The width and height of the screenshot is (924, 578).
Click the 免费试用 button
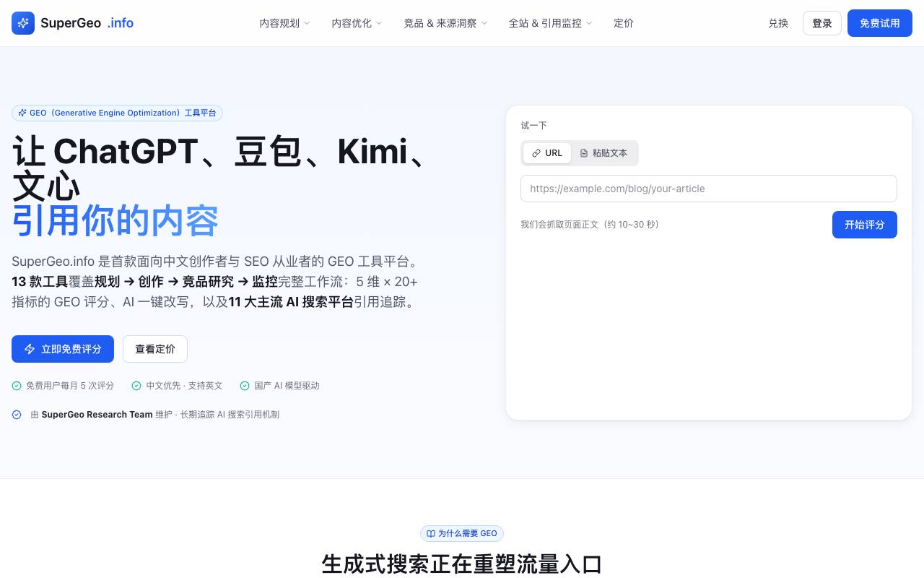point(880,23)
